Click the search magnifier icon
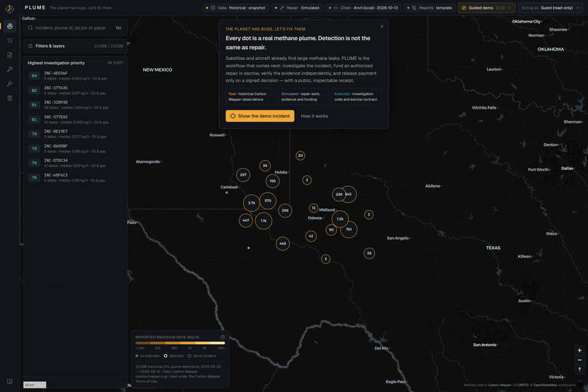The image size is (588, 392). [x=31, y=28]
